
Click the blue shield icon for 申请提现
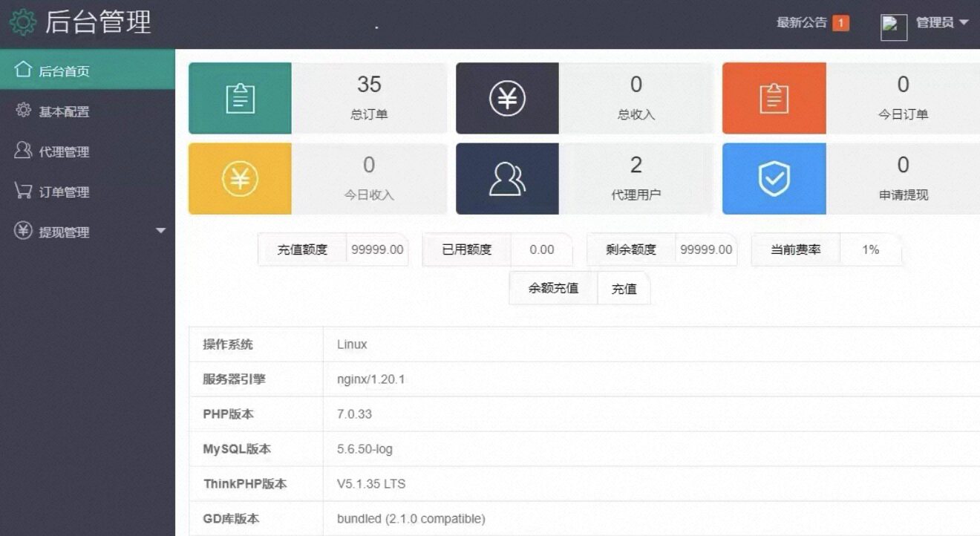click(x=774, y=178)
